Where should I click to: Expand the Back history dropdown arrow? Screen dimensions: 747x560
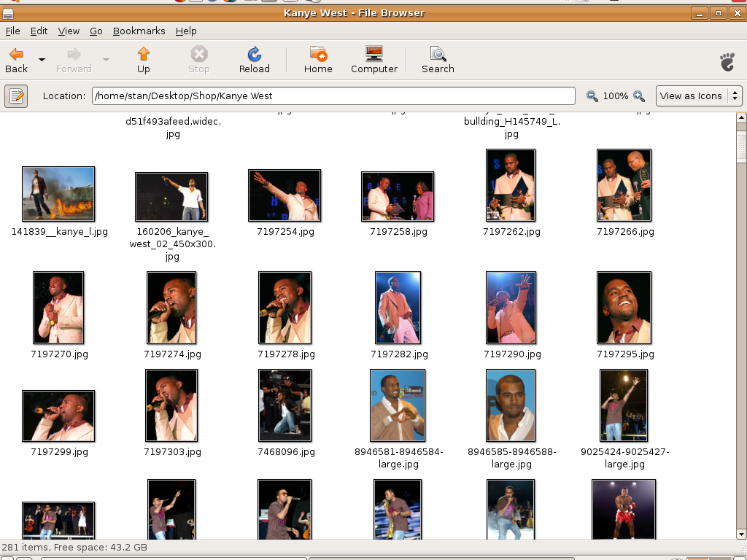pos(42,60)
